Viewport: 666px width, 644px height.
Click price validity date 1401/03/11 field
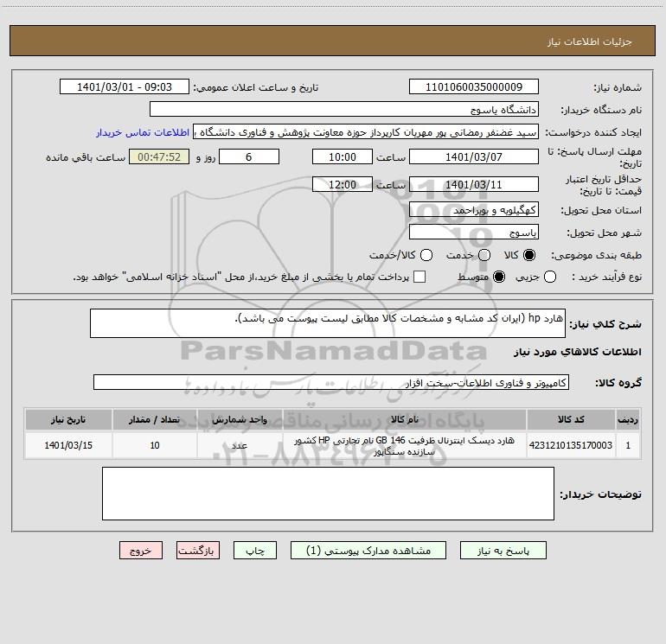(x=474, y=184)
